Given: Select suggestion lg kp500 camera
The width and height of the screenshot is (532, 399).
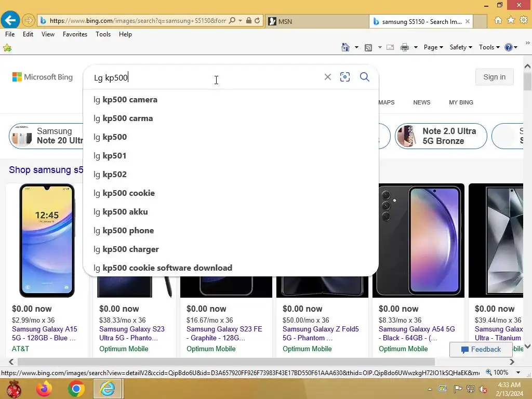Looking at the screenshot, I should click(x=231, y=100).
